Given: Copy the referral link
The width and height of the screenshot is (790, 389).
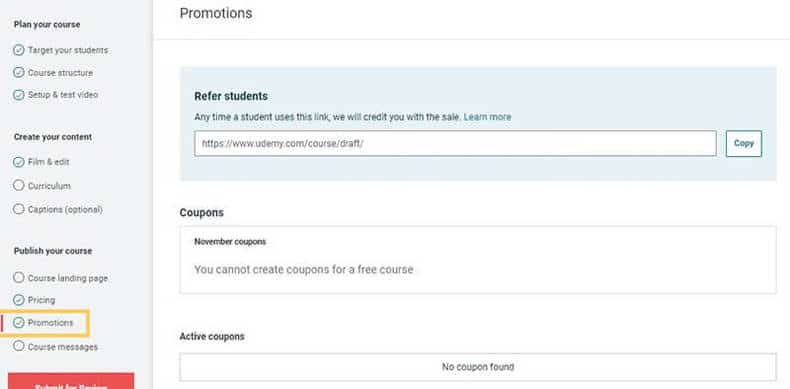Looking at the screenshot, I should pyautogui.click(x=744, y=144).
